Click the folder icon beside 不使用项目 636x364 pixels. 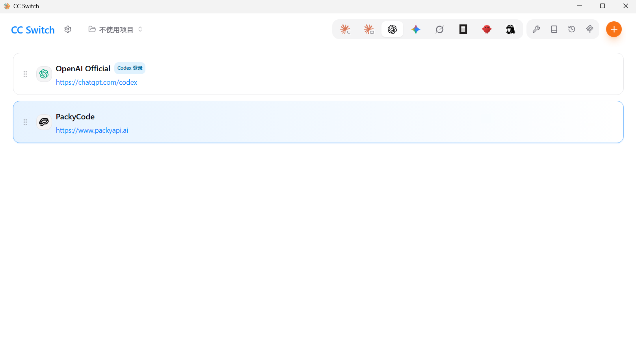[92, 29]
